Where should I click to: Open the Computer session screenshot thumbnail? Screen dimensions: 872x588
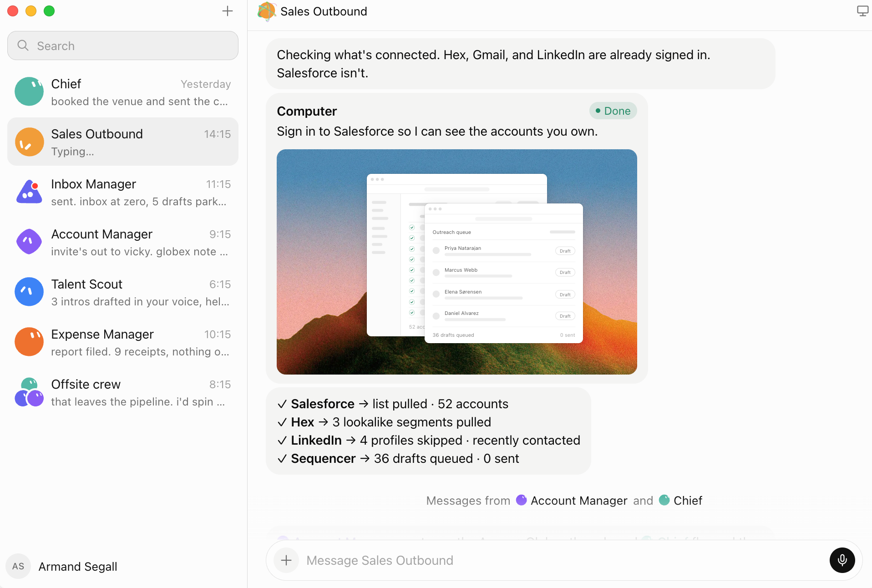tap(456, 262)
